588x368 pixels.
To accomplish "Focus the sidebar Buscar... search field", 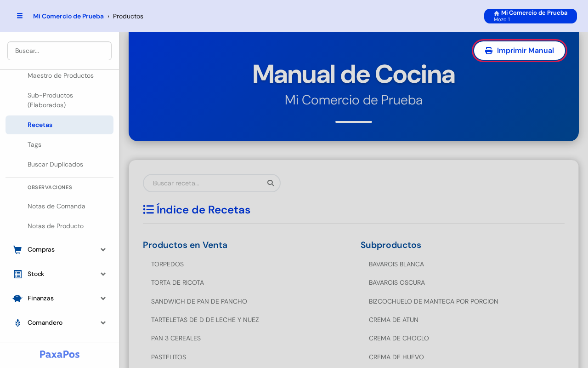I will [60, 51].
